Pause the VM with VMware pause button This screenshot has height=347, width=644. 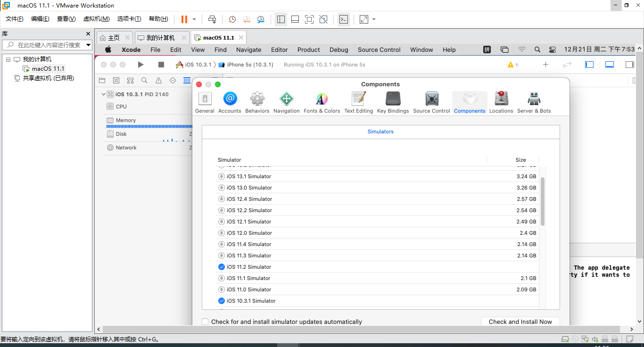(184, 19)
